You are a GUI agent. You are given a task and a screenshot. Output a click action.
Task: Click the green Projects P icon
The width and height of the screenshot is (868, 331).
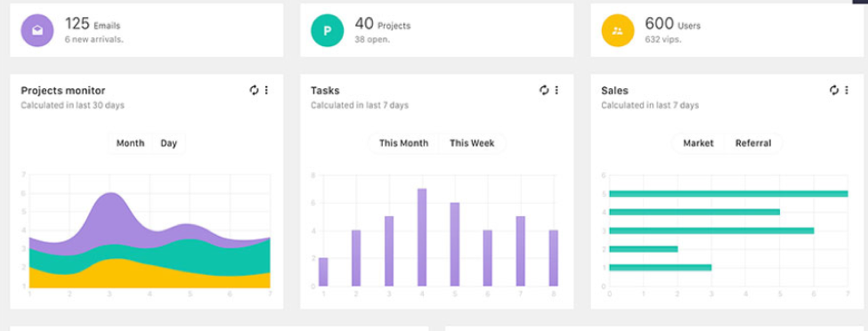click(x=327, y=30)
